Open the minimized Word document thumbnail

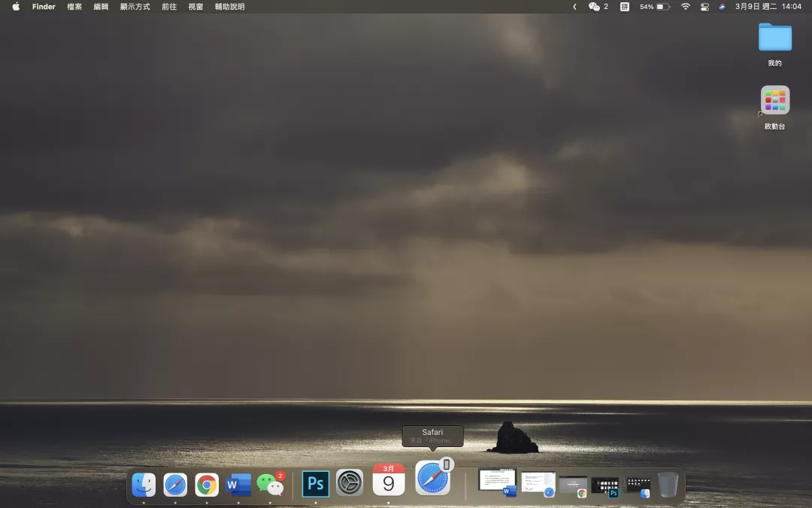pyautogui.click(x=497, y=480)
